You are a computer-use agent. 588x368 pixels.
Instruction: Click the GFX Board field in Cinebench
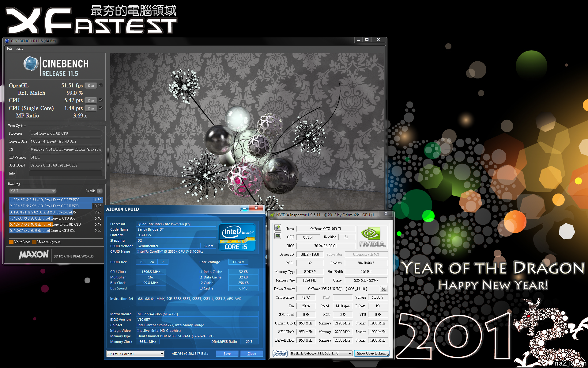click(66, 165)
